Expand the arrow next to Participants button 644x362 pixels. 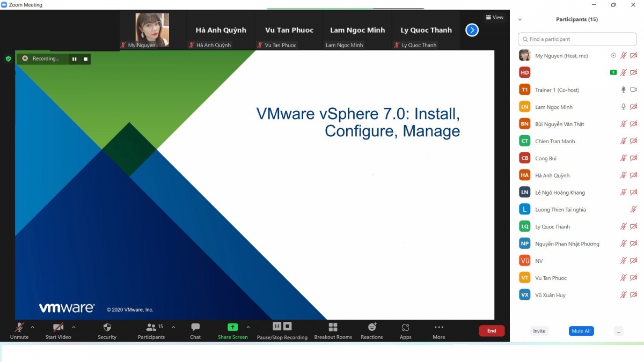pos(173,327)
